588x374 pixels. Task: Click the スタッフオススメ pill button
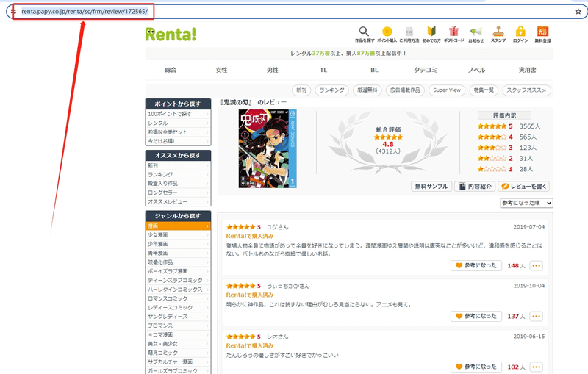pyautogui.click(x=526, y=90)
